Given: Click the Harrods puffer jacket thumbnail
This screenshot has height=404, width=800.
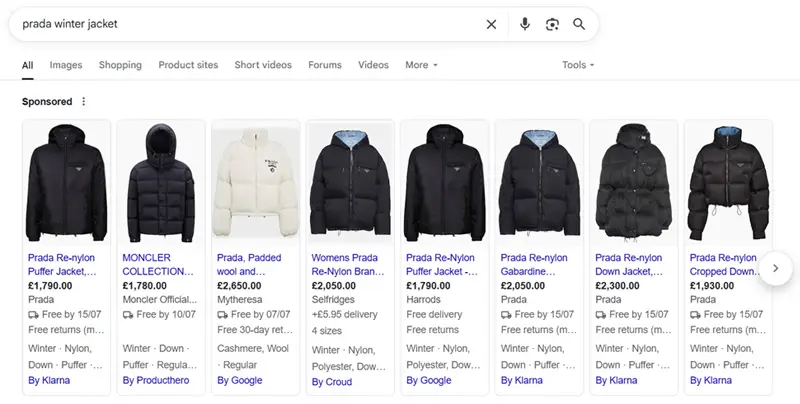Looking at the screenshot, I should click(x=444, y=183).
